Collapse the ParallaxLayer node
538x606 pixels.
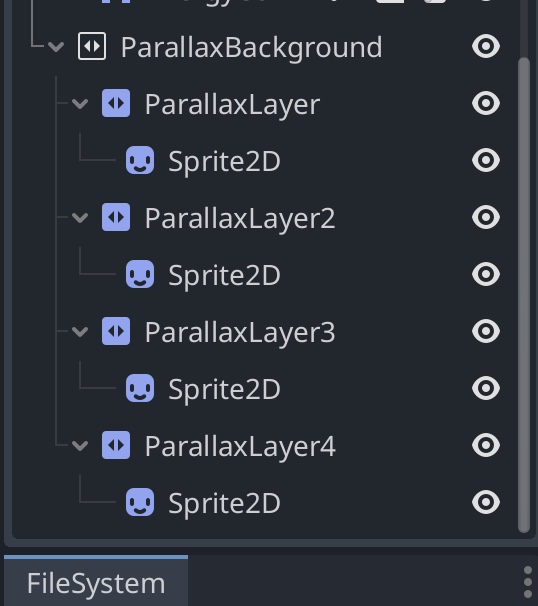pyautogui.click(x=80, y=104)
